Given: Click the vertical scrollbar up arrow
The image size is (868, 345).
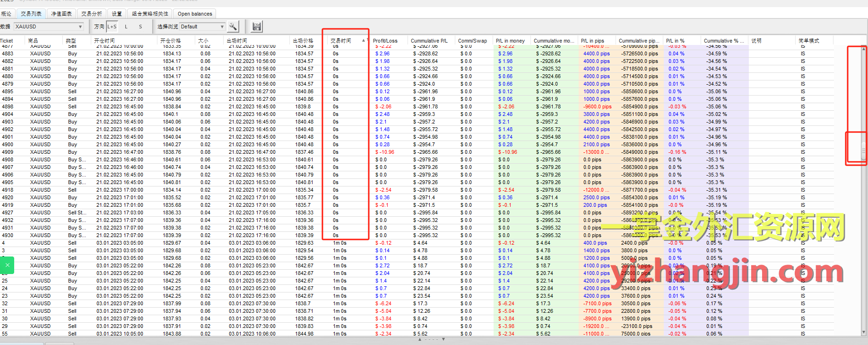Looking at the screenshot, I should [864, 48].
